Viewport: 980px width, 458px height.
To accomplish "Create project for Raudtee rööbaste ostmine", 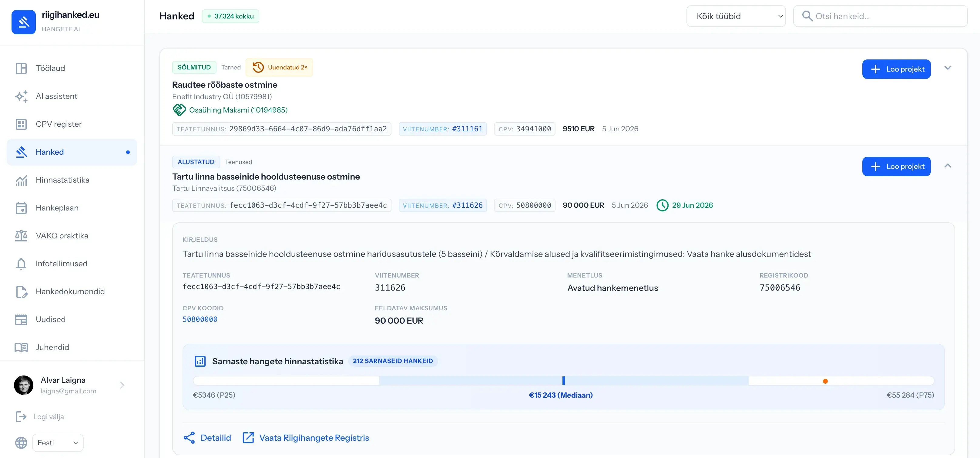I will pos(896,69).
